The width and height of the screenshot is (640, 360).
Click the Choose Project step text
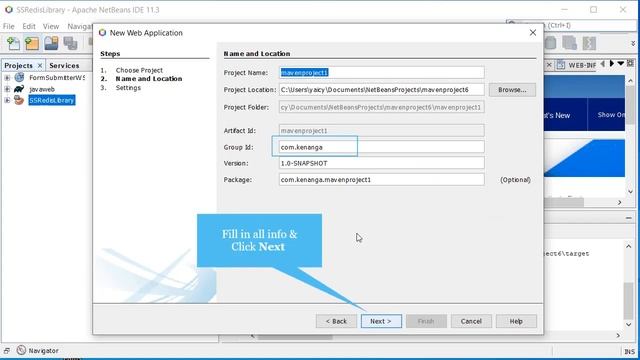(x=139, y=70)
